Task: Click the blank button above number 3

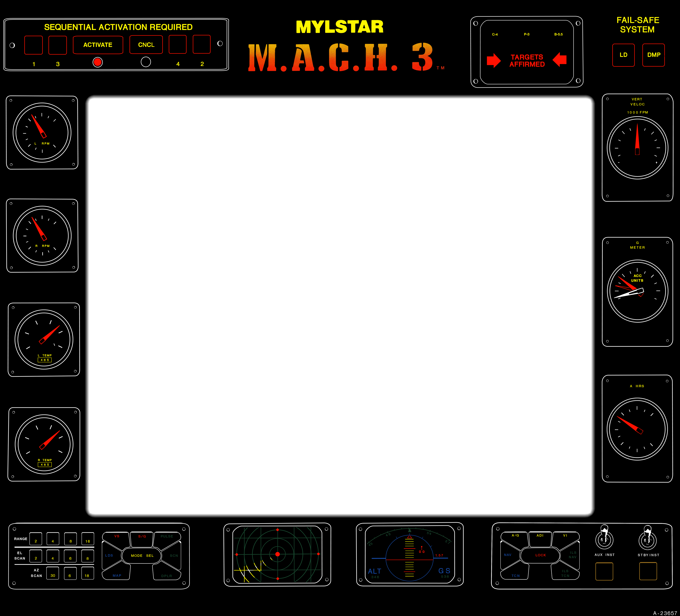Action: pos(58,45)
